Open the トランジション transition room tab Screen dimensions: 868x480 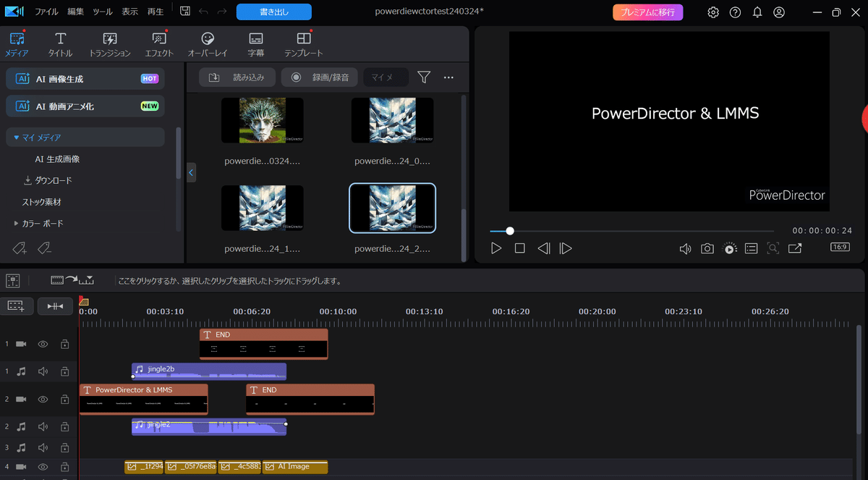(x=110, y=43)
